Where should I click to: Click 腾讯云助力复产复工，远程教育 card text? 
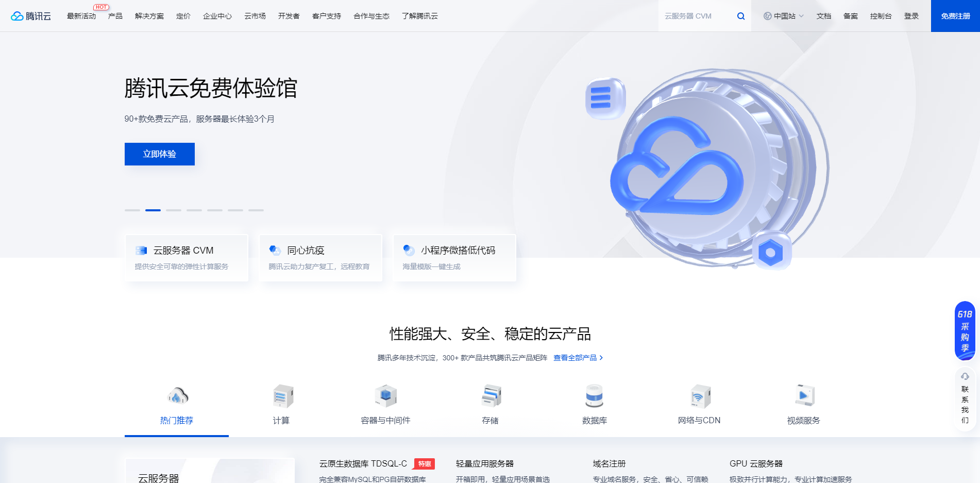click(319, 267)
